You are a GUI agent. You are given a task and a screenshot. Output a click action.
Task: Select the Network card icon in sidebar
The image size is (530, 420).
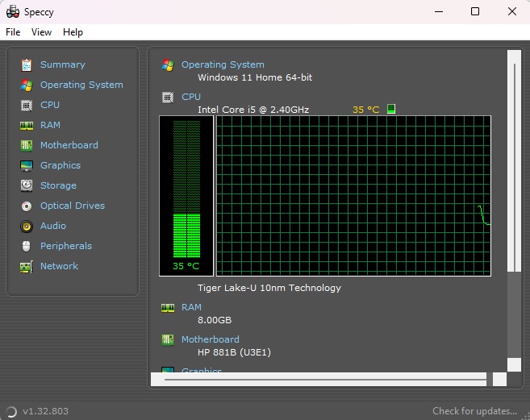pos(27,266)
